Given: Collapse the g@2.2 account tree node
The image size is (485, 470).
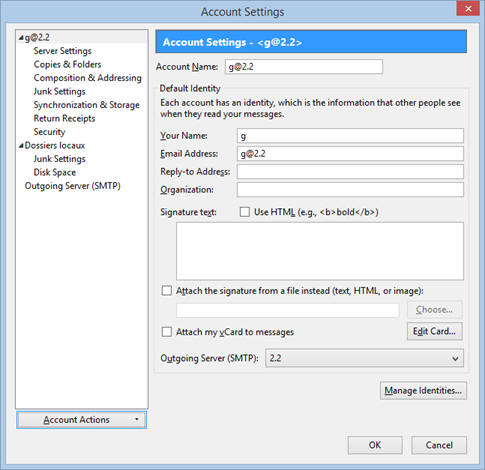Looking at the screenshot, I should pyautogui.click(x=21, y=38).
